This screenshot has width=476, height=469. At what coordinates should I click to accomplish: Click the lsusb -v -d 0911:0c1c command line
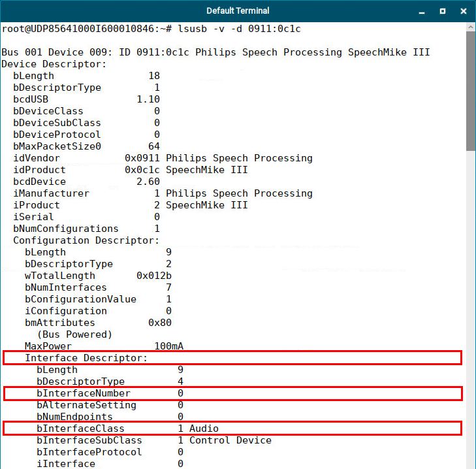[151, 29]
